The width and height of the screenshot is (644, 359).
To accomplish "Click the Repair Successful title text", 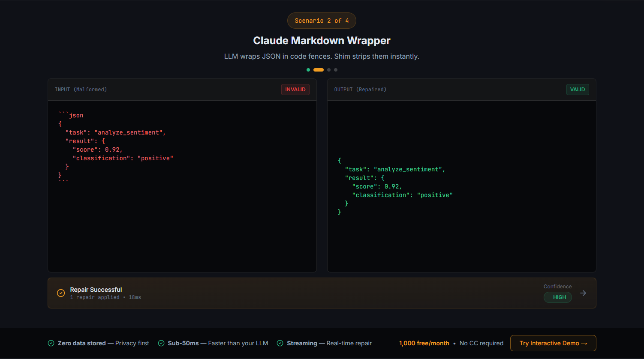I will pyautogui.click(x=96, y=290).
